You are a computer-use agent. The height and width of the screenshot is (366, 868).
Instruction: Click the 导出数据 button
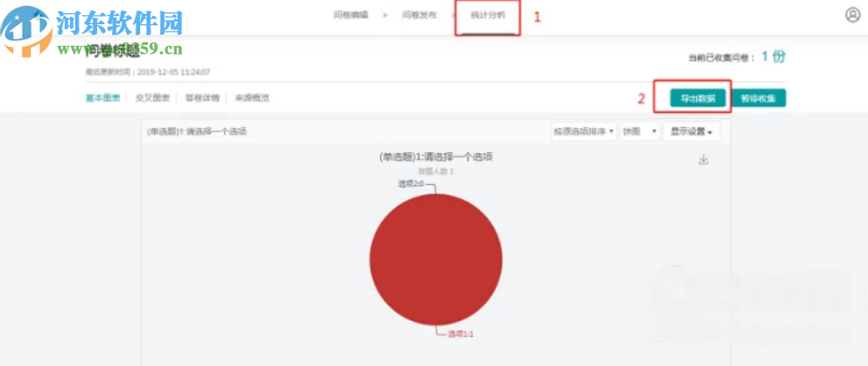[698, 98]
